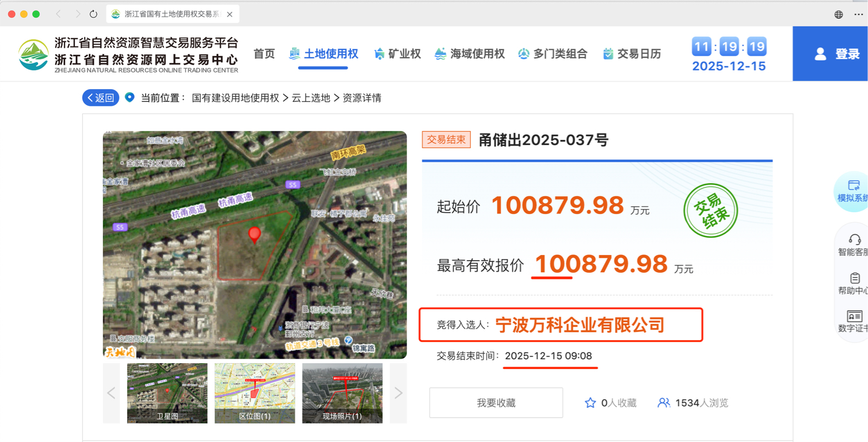Image resolution: width=868 pixels, height=442 pixels.
Task: Select the 卫星图 thumbnail
Action: [167, 393]
